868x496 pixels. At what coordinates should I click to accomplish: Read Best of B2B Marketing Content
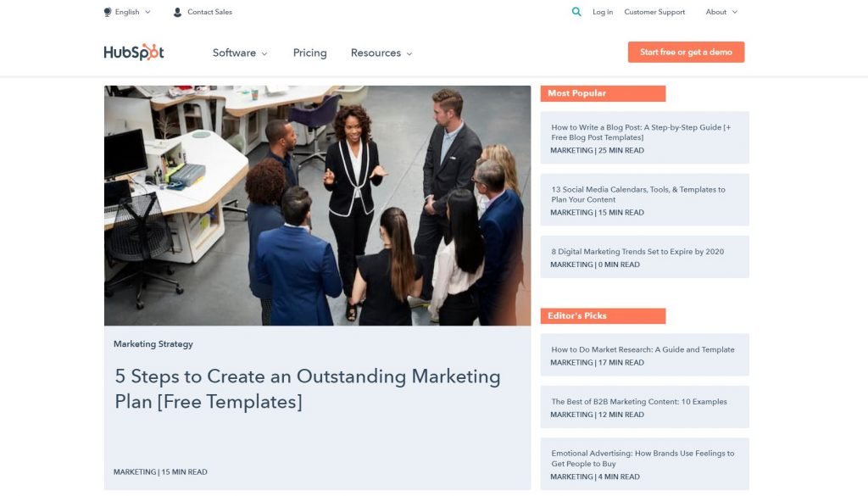639,402
